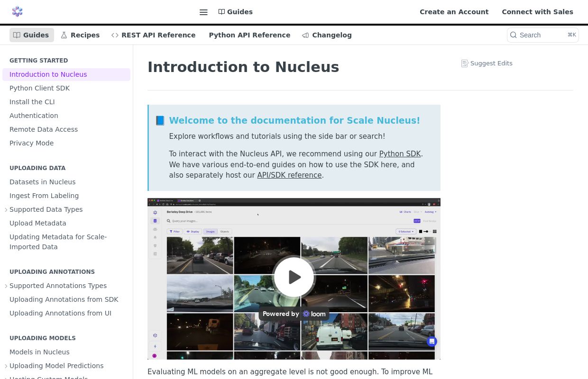Click the REST API code brackets icon
Screen dimensions: 588x379
tap(115, 35)
